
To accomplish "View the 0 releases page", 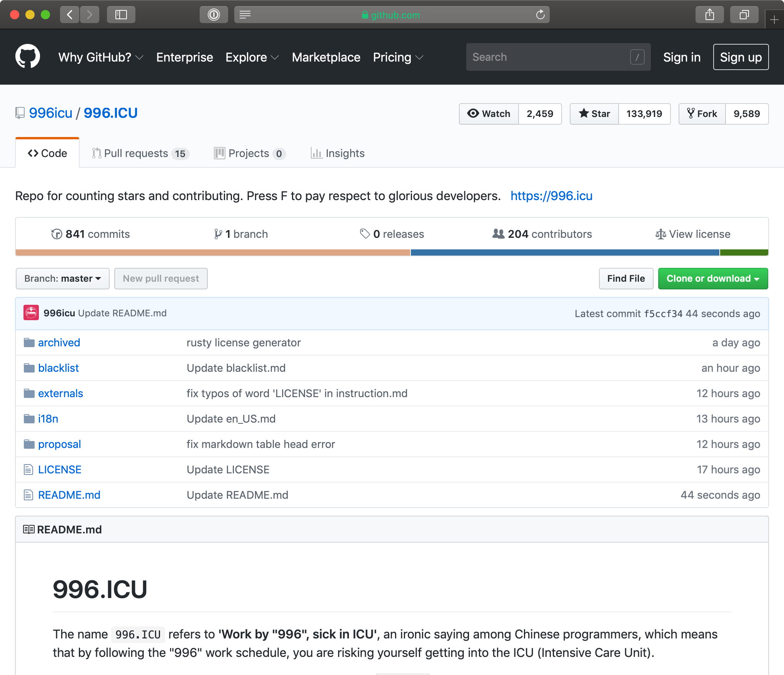I will pyautogui.click(x=392, y=234).
